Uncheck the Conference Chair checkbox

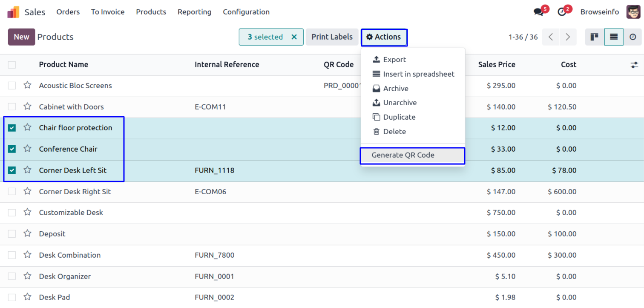(12, 149)
